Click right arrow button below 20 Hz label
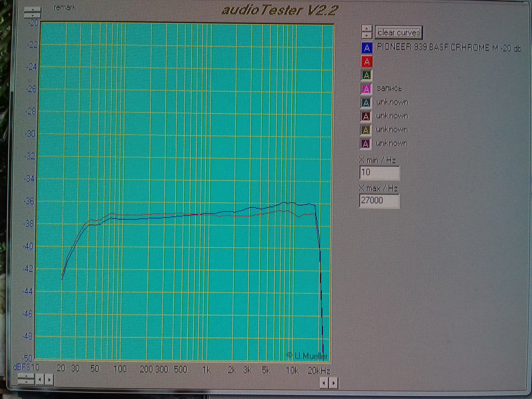 click(49, 380)
